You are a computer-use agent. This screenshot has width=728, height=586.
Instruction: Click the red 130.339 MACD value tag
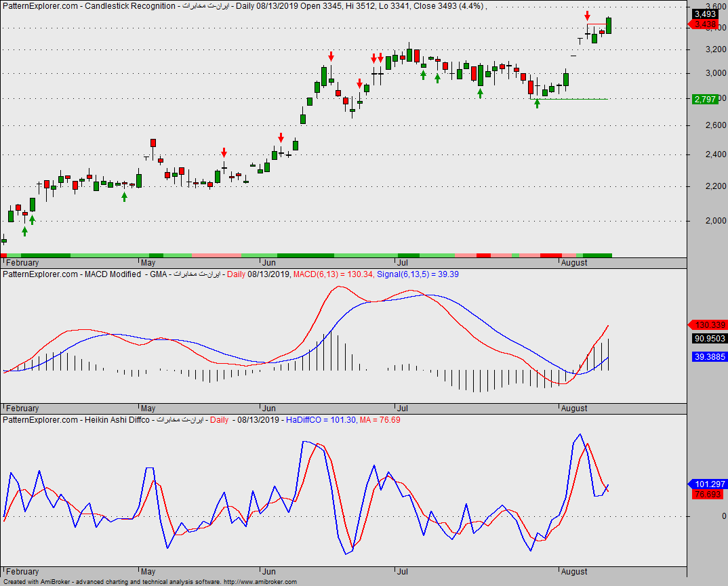click(x=707, y=325)
